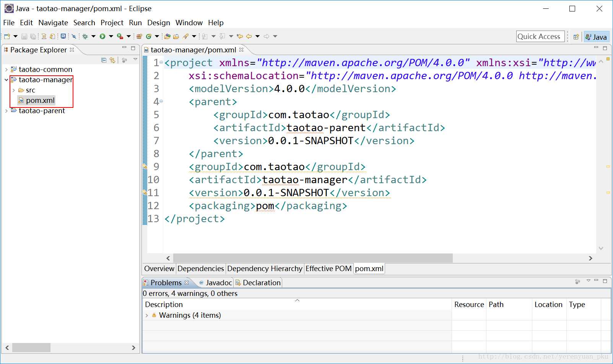The width and height of the screenshot is (613, 364).
Task: Expand the src folder node
Action: [14, 90]
